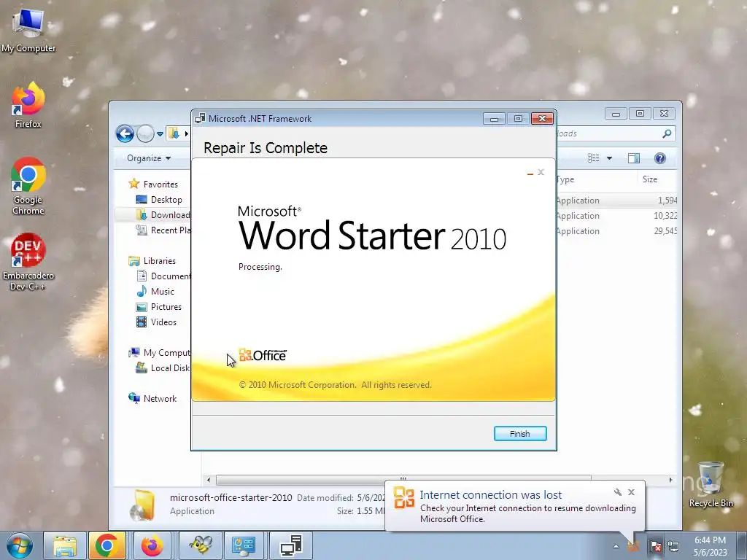The height and width of the screenshot is (560, 747).
Task: Click the Finish button
Action: (x=519, y=434)
